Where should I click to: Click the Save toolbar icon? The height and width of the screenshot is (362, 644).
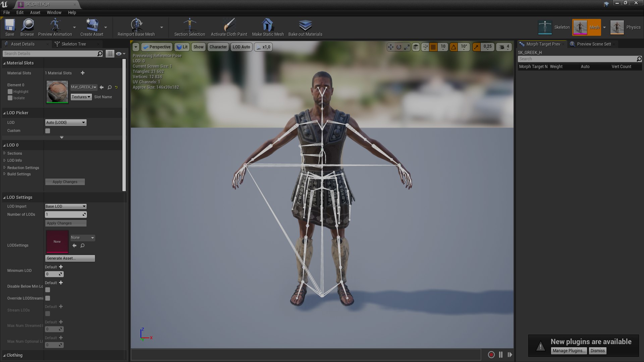[x=10, y=25]
